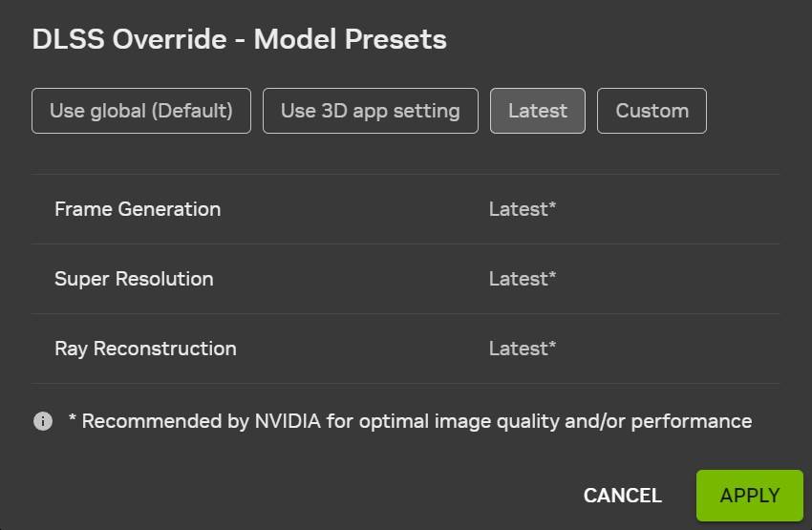Click the asterisk before the Recommended footnote

(73, 419)
